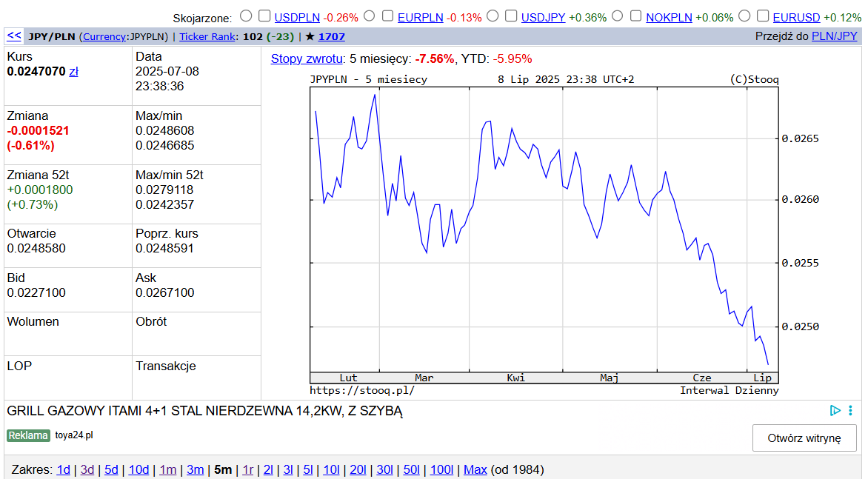
Task: Go to the PLN/JPY inverse pair
Action: coord(834,36)
